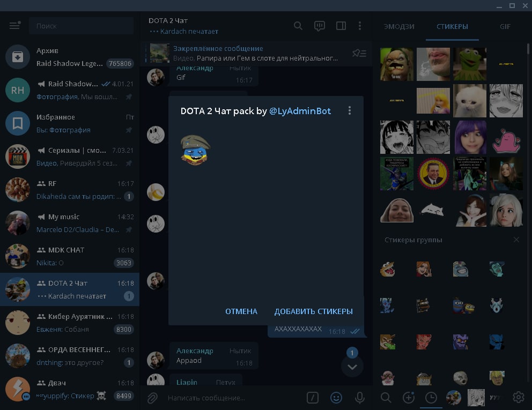Click ДОБАВИТЬ СТИКЕРЫ button
This screenshot has width=532, height=410.
314,311
